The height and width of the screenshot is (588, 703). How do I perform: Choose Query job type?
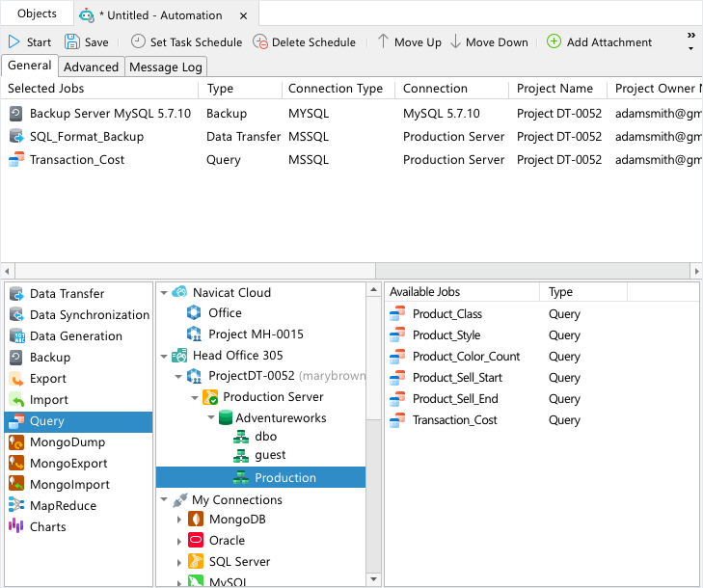click(78, 421)
